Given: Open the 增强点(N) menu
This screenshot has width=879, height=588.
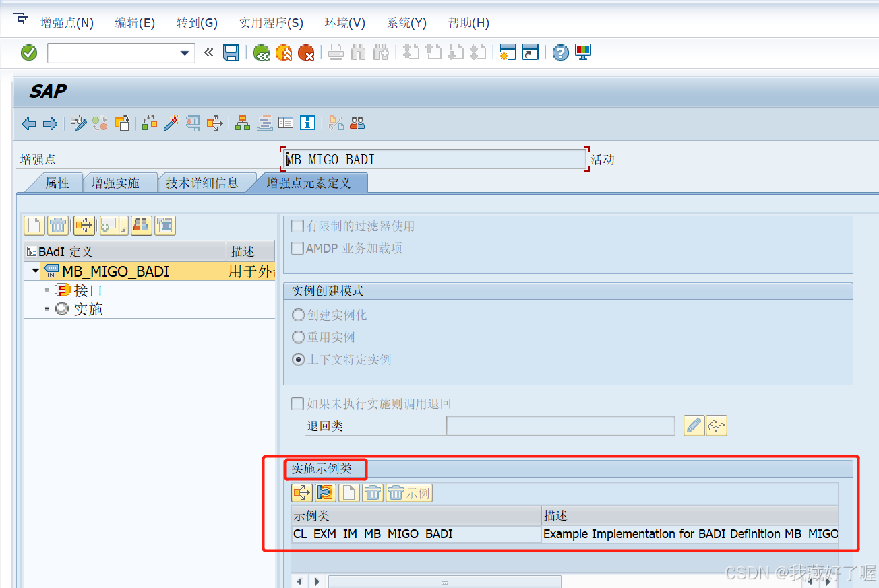Looking at the screenshot, I should click(x=67, y=22).
